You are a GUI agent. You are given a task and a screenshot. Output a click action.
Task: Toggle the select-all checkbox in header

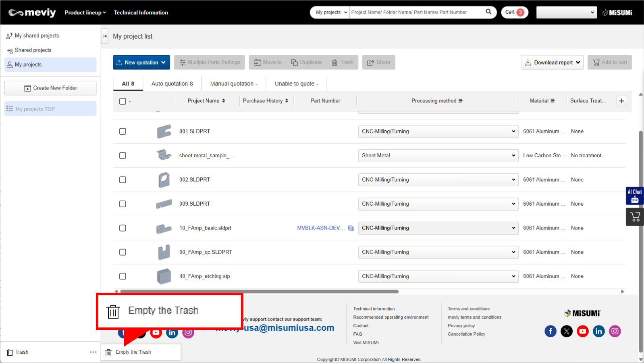coord(123,101)
